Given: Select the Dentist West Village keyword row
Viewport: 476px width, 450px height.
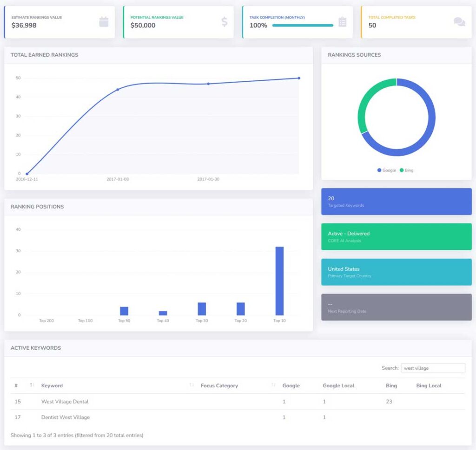Looking at the screenshot, I should [66, 417].
